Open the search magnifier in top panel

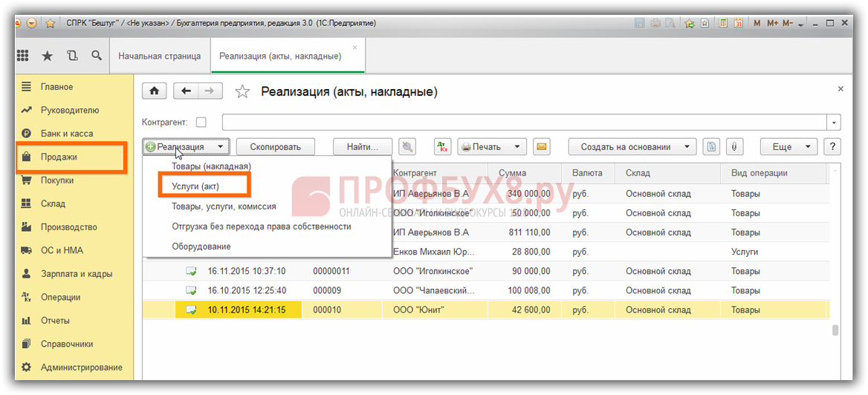(96, 56)
